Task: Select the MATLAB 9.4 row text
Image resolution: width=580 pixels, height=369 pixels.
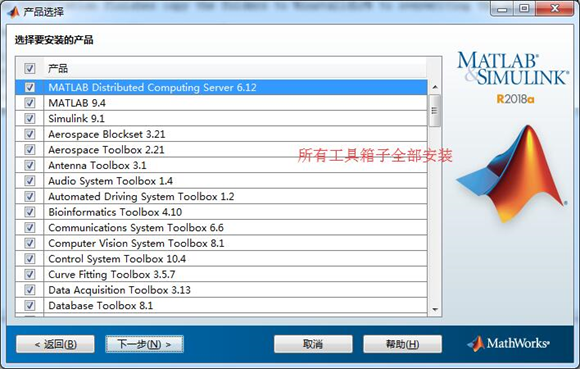Action: coord(77,103)
